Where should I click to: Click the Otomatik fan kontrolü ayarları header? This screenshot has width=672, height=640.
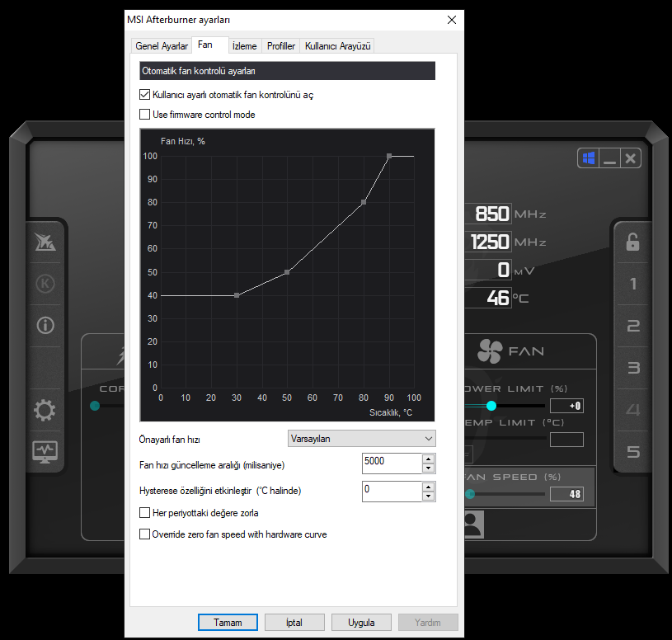[x=287, y=71]
